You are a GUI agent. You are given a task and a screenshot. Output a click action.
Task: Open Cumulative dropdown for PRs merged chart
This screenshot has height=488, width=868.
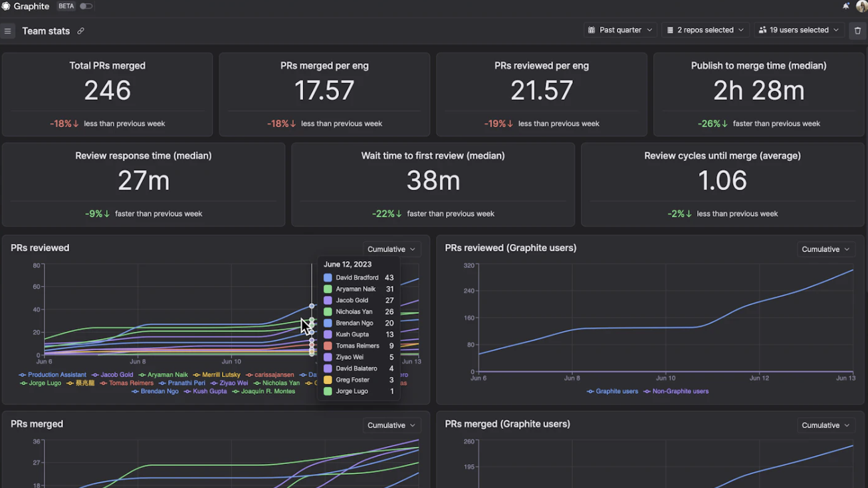(391, 426)
